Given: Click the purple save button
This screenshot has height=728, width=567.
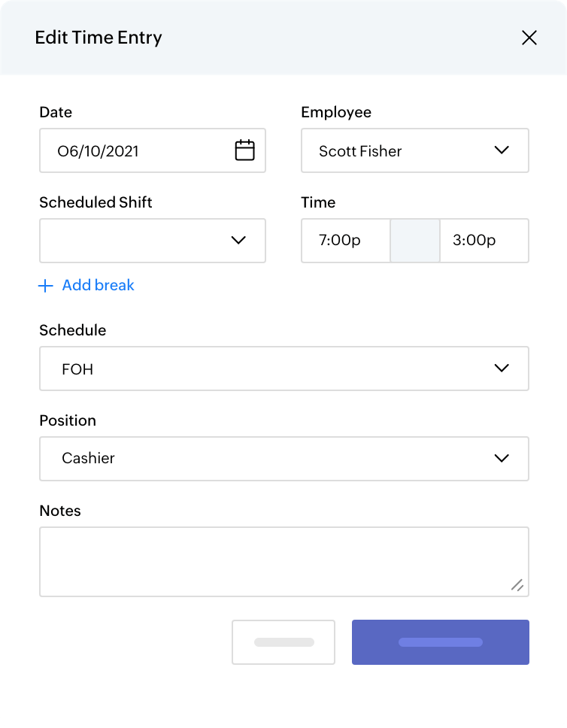Looking at the screenshot, I should 440,642.
